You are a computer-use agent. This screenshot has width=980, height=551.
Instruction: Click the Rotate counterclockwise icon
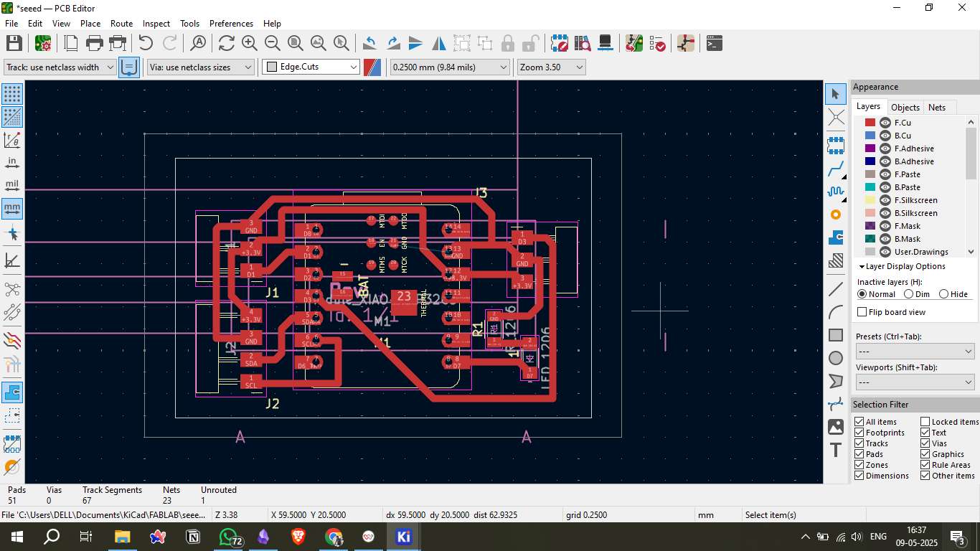point(369,43)
